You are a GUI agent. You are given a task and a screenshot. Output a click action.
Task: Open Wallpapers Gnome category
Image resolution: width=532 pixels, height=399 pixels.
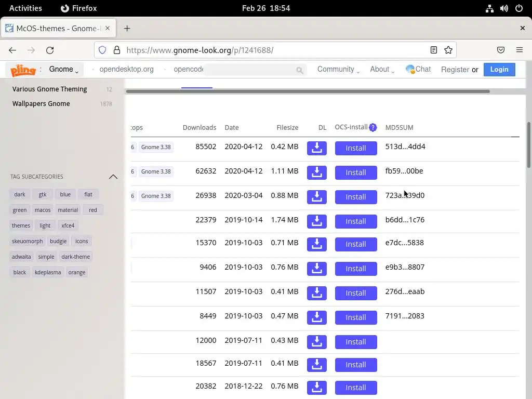point(41,103)
